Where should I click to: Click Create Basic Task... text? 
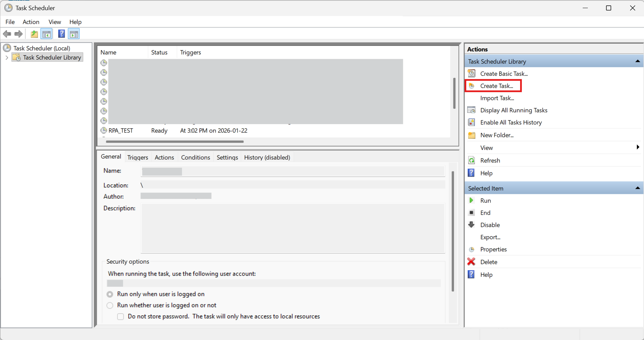pos(504,74)
